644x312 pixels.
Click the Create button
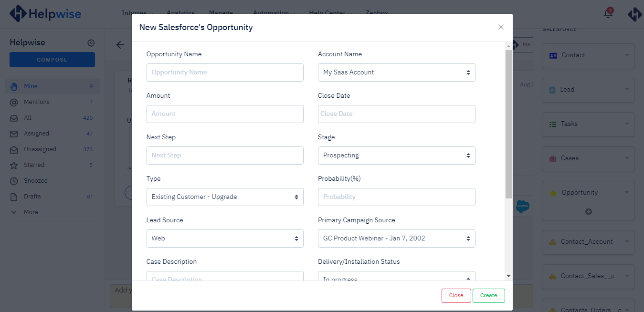point(488,295)
